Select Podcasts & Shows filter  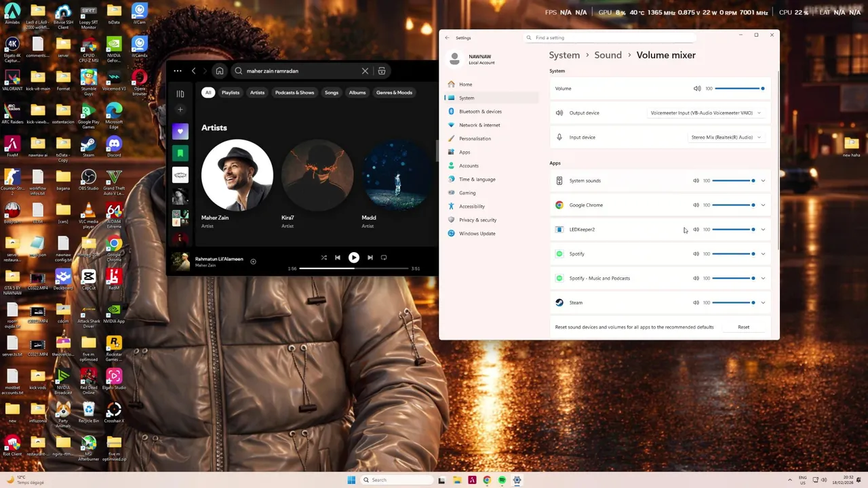(x=294, y=93)
